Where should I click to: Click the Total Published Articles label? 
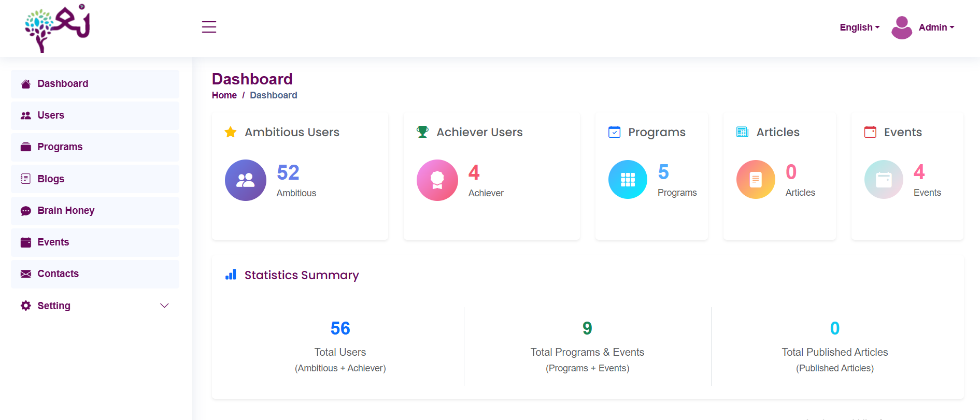pyautogui.click(x=835, y=352)
